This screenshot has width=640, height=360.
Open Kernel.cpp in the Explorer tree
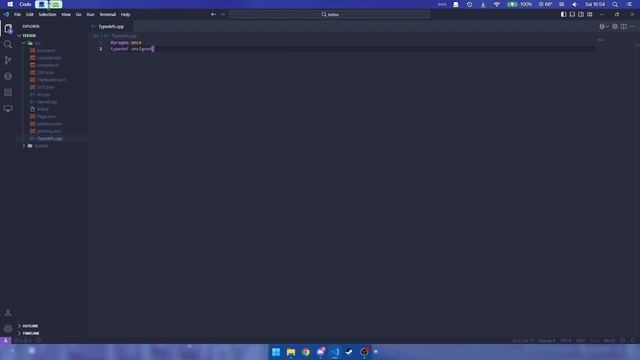[47, 102]
